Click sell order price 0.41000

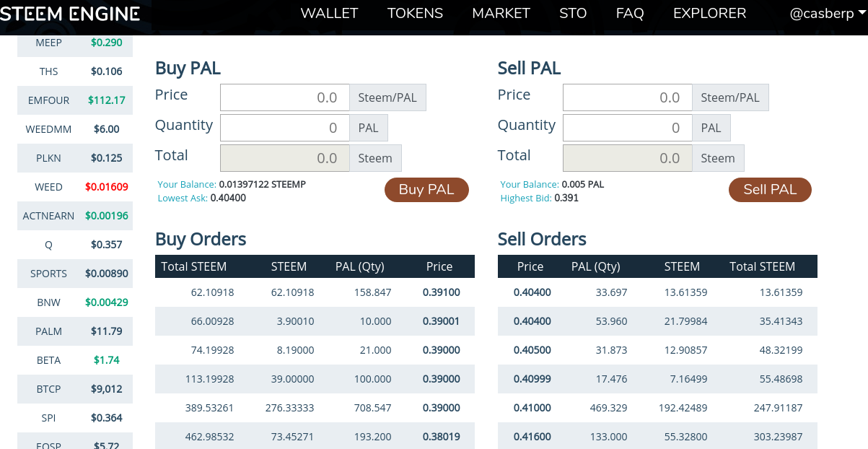click(532, 408)
